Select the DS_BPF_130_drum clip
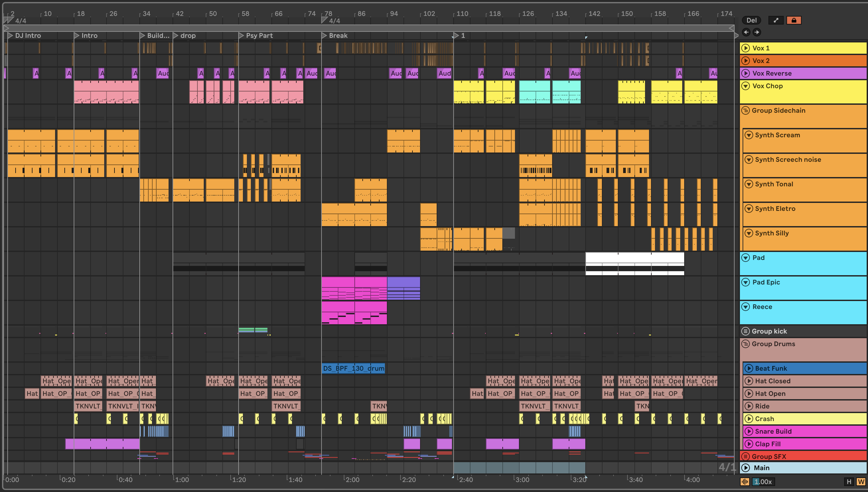Viewport: 868px width, 492px height. pyautogui.click(x=353, y=368)
